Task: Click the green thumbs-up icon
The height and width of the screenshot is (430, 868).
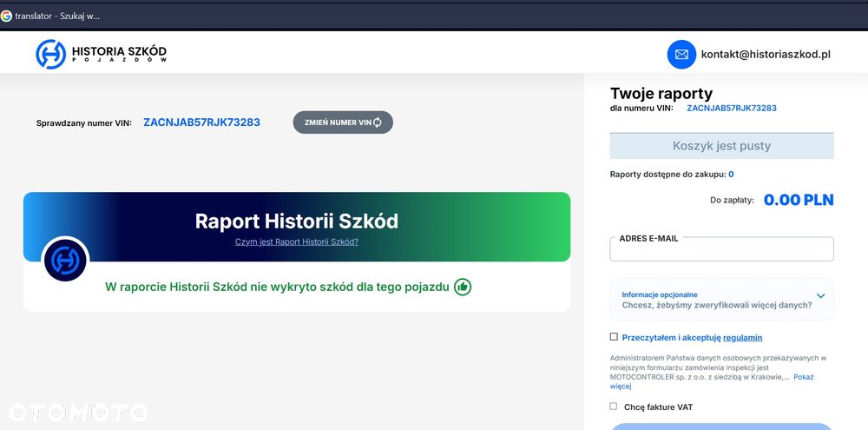Action: pyautogui.click(x=463, y=287)
